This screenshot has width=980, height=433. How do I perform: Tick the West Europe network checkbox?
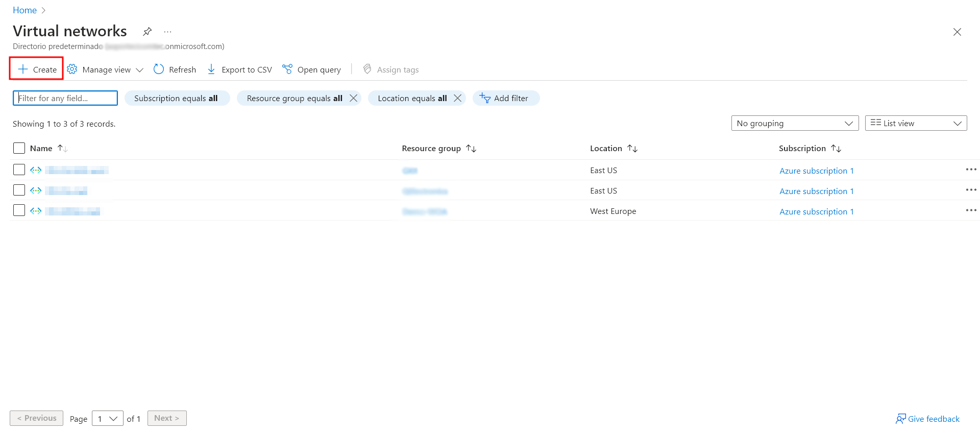click(x=19, y=210)
